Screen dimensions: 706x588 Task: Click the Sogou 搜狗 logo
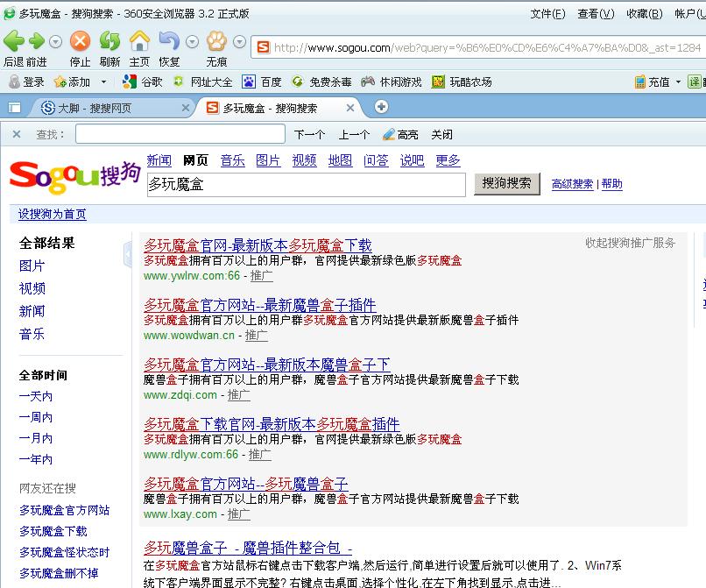point(74,177)
